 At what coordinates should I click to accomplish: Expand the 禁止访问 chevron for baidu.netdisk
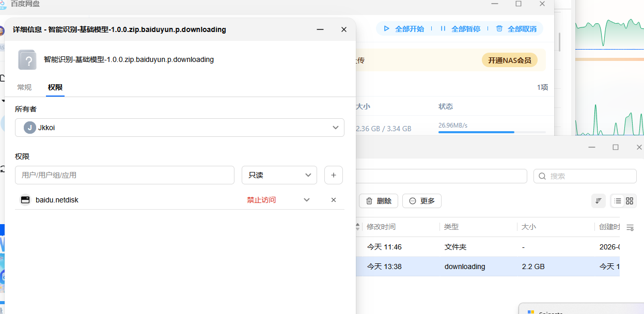coord(307,200)
